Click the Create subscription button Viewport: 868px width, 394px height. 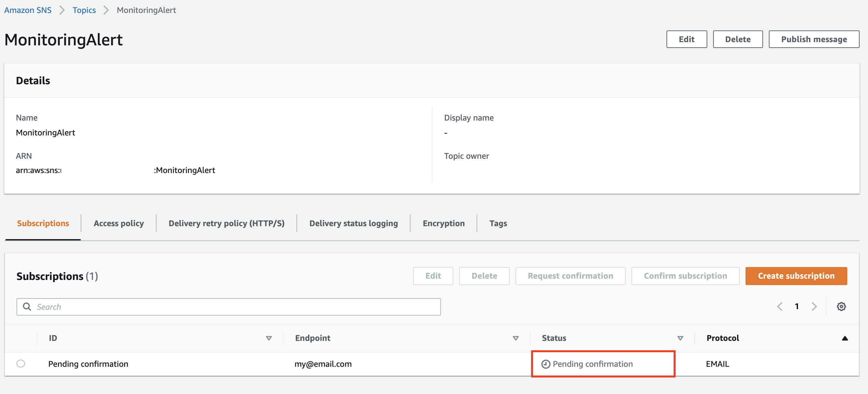pos(796,276)
